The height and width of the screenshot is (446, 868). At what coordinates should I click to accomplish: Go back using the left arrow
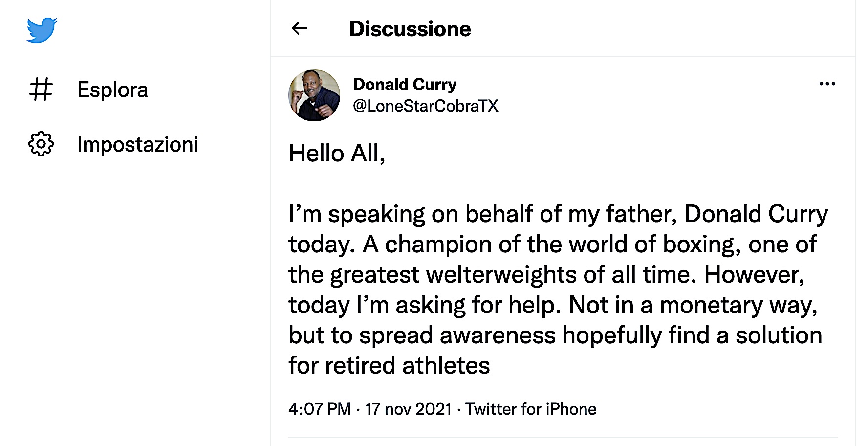(299, 29)
